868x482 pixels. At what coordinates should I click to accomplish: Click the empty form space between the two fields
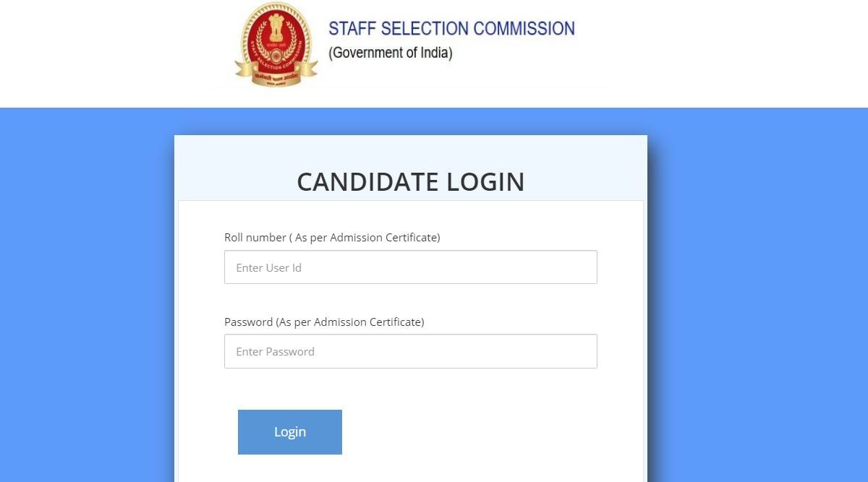click(x=410, y=302)
